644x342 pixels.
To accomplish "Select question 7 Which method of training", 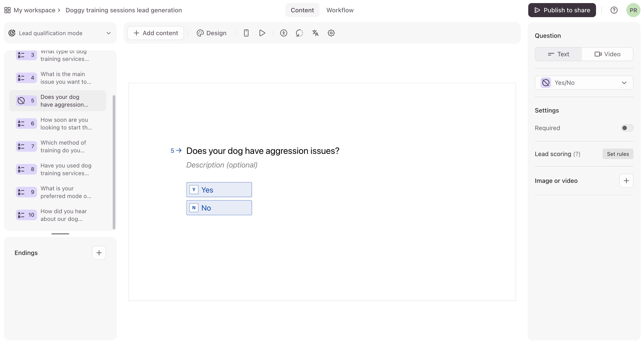I will tap(58, 146).
